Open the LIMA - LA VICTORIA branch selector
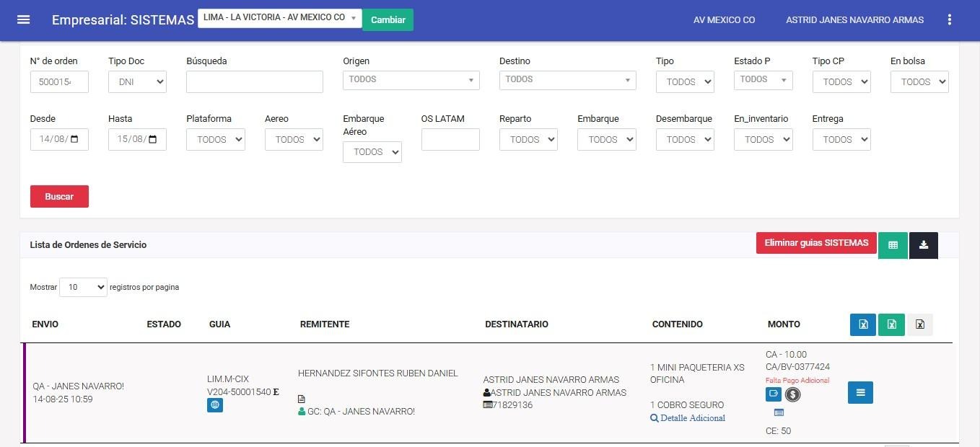 [x=279, y=18]
